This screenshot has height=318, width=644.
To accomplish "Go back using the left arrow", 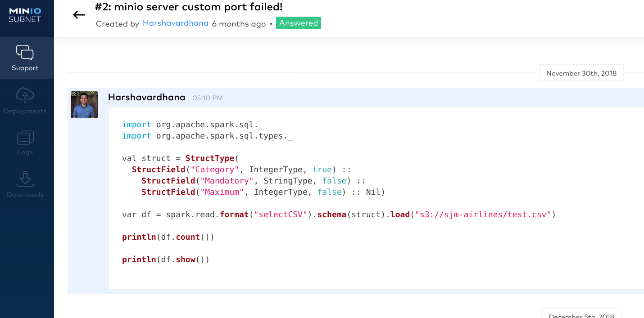I will point(79,15).
